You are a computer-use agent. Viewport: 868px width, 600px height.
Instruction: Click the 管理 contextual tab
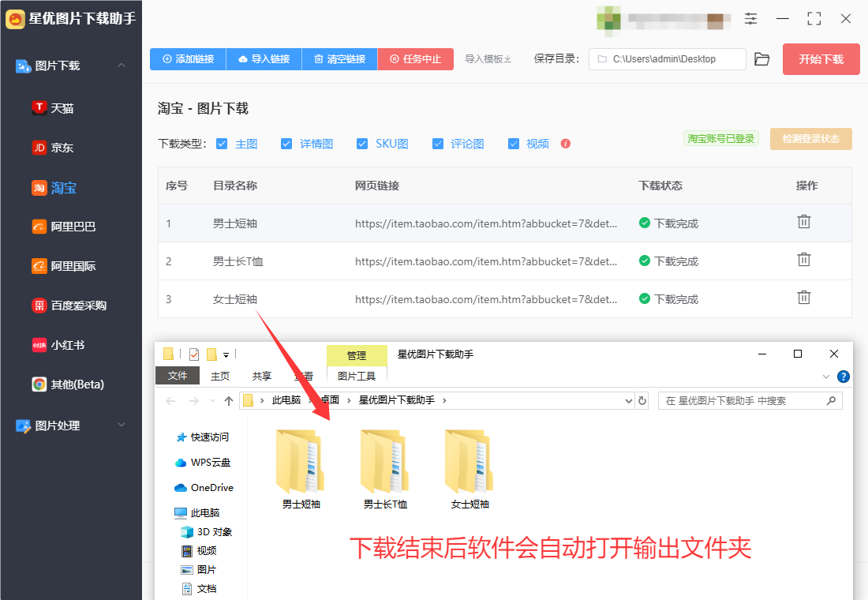point(357,355)
